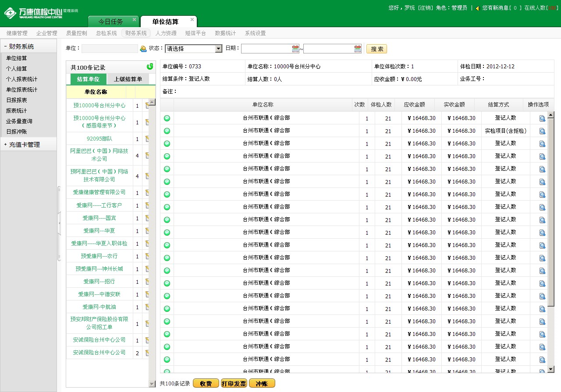The height and width of the screenshot is (392, 561).
Task: Select unit 预10000号台州分中心(感恩母亲节)
Action: click(x=99, y=122)
